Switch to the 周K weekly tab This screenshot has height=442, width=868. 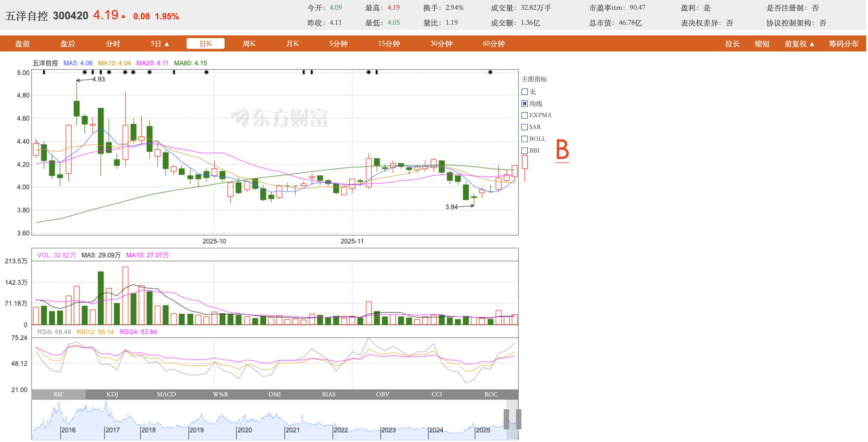tap(249, 44)
